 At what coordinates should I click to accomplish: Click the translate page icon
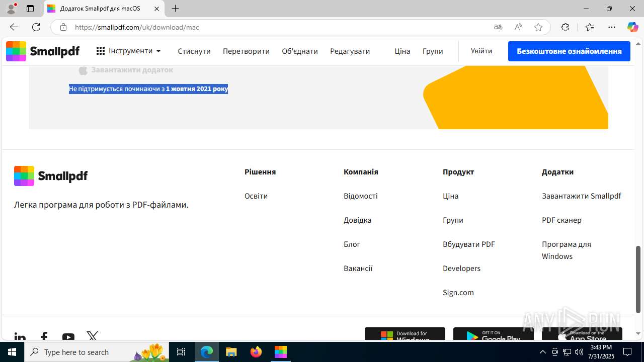point(498,27)
